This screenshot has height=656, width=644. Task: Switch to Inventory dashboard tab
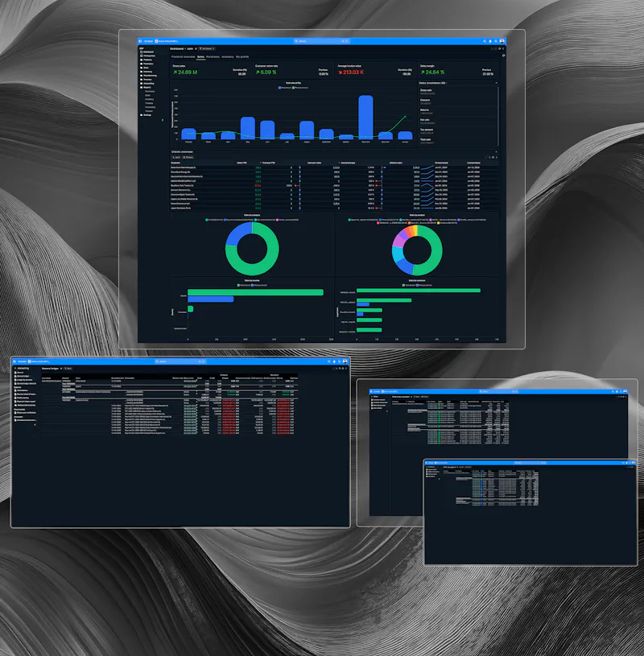[x=228, y=57]
